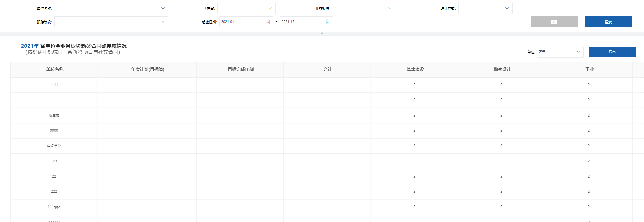Image resolution: width=644 pixels, height=222 pixels.
Task: Click 工业 value 2 in row 1111
Action: point(589,85)
